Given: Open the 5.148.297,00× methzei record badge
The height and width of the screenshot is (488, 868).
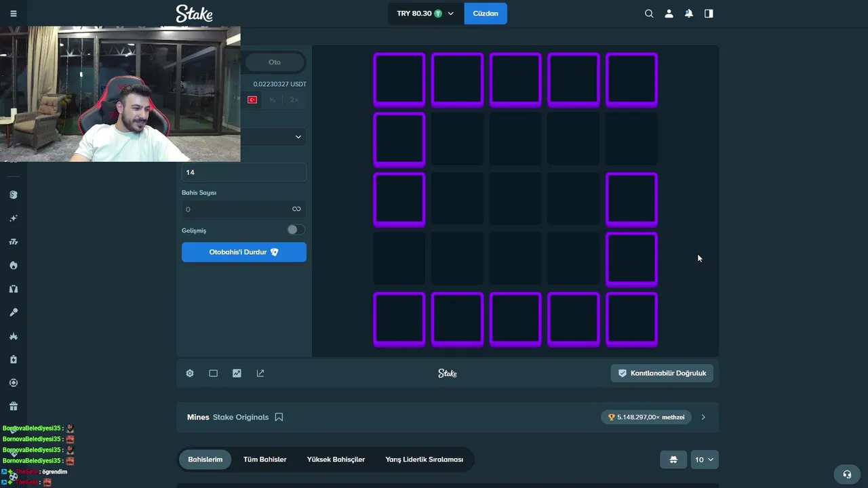Looking at the screenshot, I should tap(646, 418).
